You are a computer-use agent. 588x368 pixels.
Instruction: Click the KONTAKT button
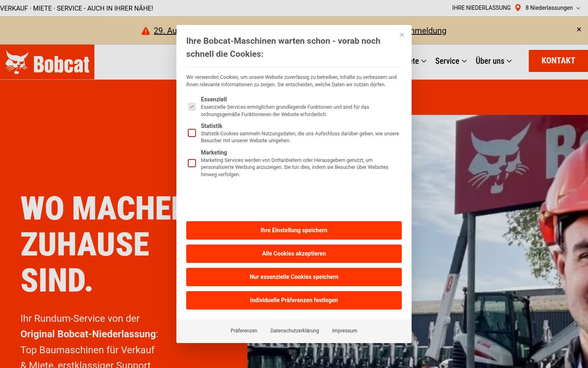tap(558, 61)
